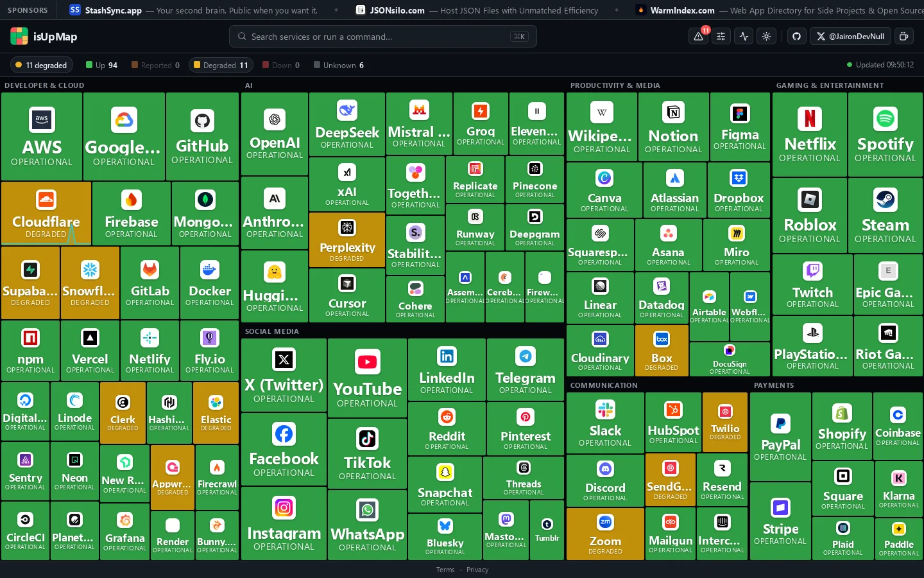924x578 pixels.
Task: Open the WarmIndex.com sponsor link
Action: (x=780, y=10)
